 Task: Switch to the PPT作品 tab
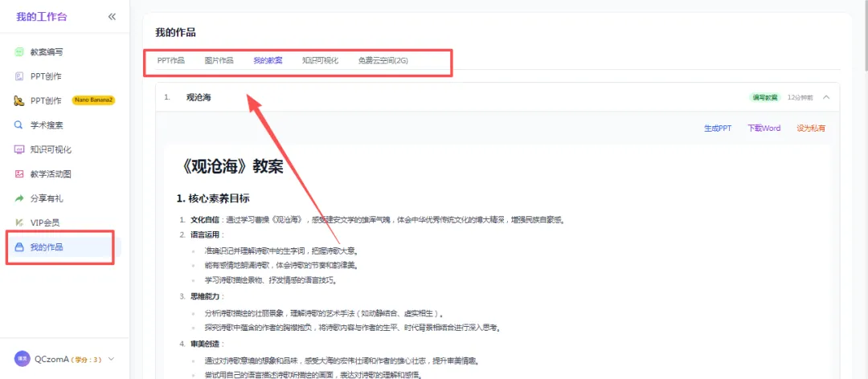click(171, 60)
